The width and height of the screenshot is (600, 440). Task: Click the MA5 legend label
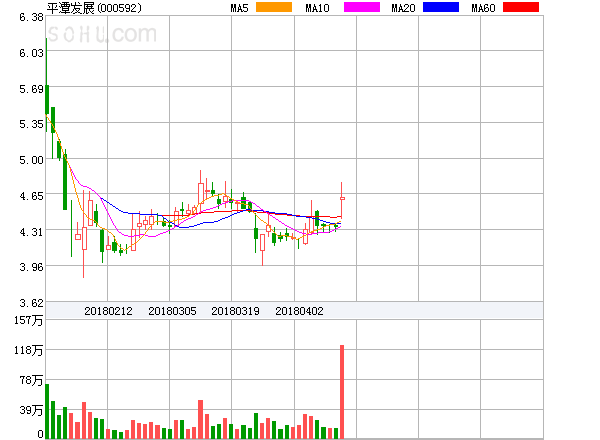[x=240, y=8]
